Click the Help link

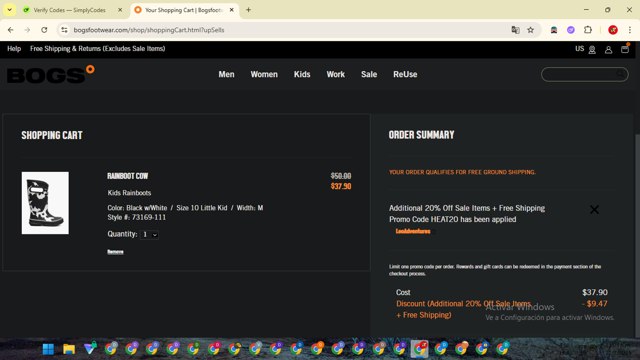(14, 49)
